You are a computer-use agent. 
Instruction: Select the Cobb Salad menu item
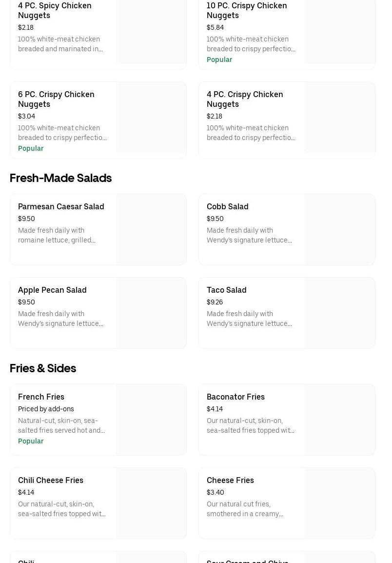tap(227, 207)
